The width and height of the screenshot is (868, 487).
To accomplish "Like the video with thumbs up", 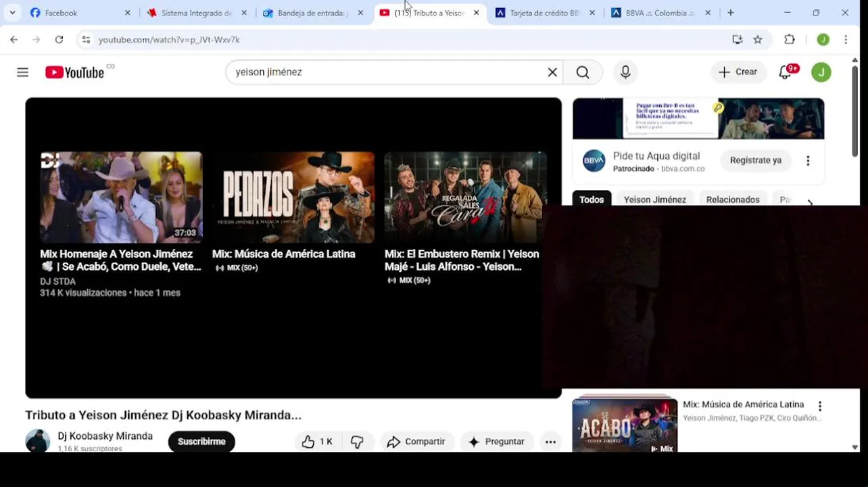I will pos(316,442).
